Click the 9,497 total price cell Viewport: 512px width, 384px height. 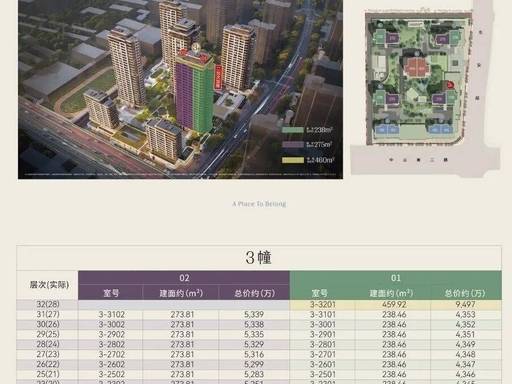[x=465, y=305]
